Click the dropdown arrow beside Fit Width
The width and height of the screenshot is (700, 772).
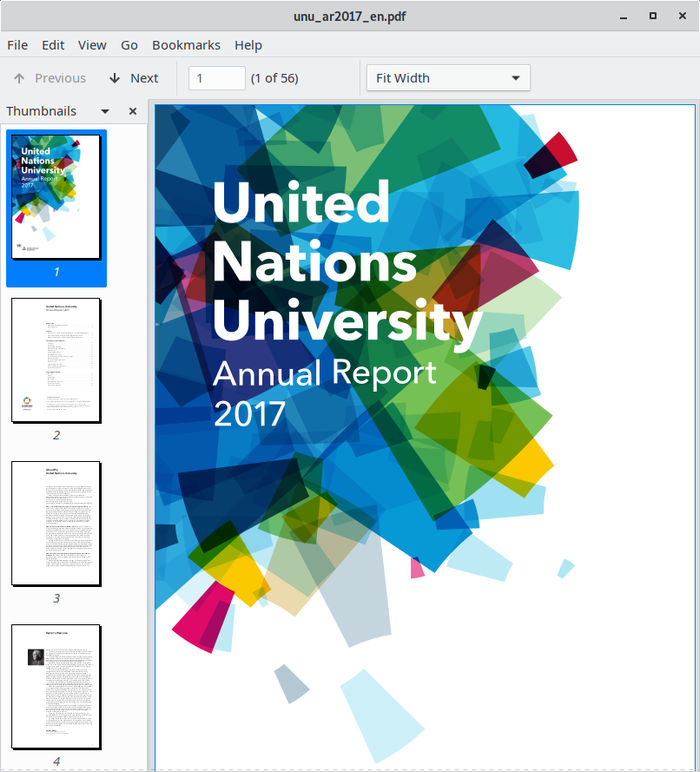tap(515, 78)
